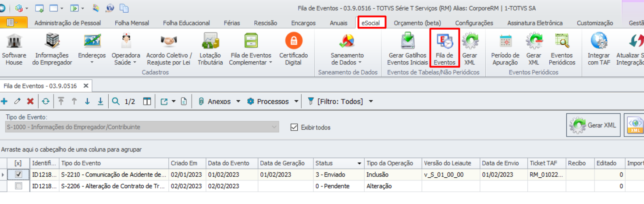Sort by Data de Envio column header
This screenshot has width=644, height=204.
[x=504, y=163]
